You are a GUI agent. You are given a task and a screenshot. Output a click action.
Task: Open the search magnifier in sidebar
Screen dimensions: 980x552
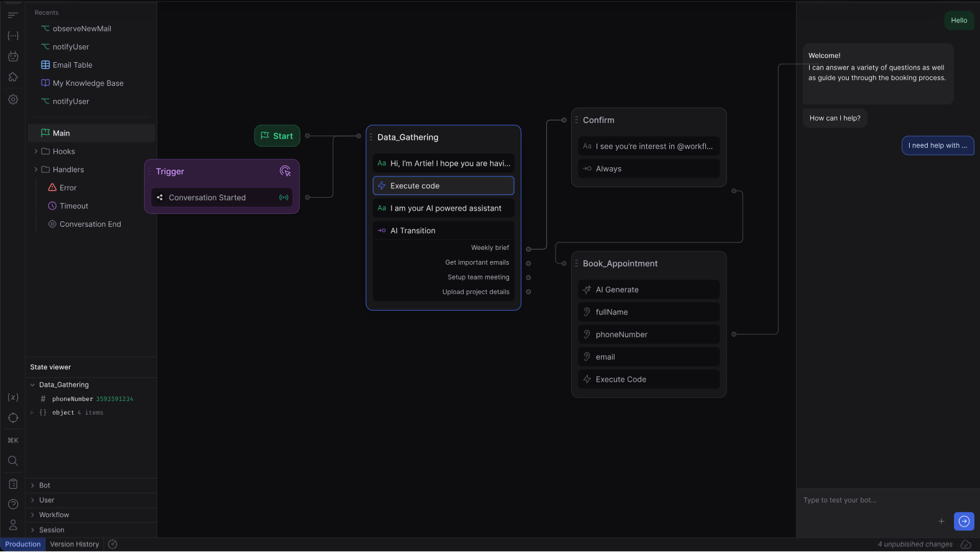point(13,461)
